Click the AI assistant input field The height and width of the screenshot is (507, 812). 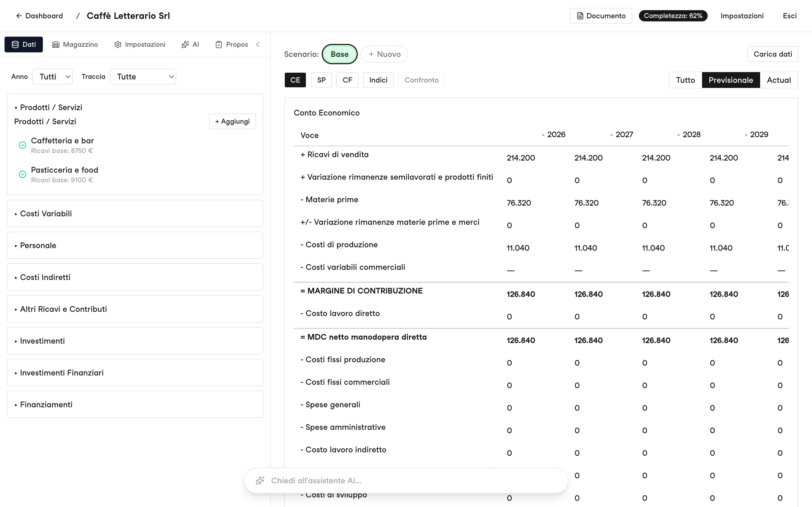pos(406,481)
